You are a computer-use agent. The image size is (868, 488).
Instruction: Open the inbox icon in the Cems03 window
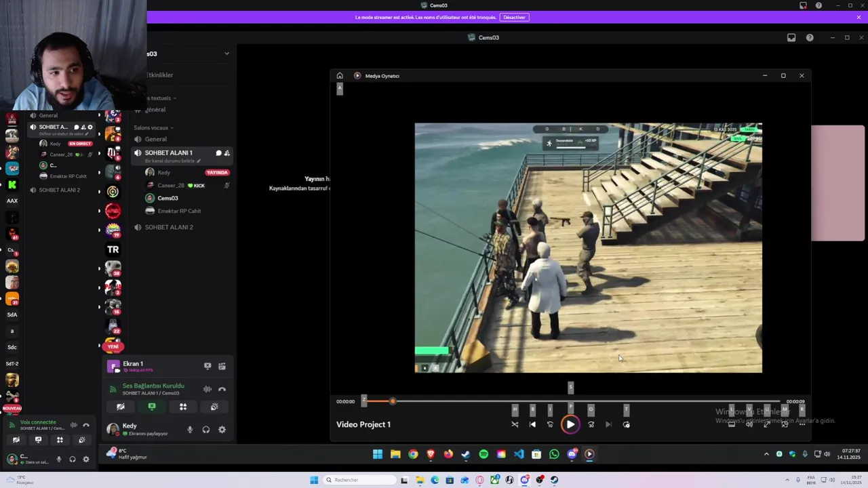pyautogui.click(x=791, y=37)
